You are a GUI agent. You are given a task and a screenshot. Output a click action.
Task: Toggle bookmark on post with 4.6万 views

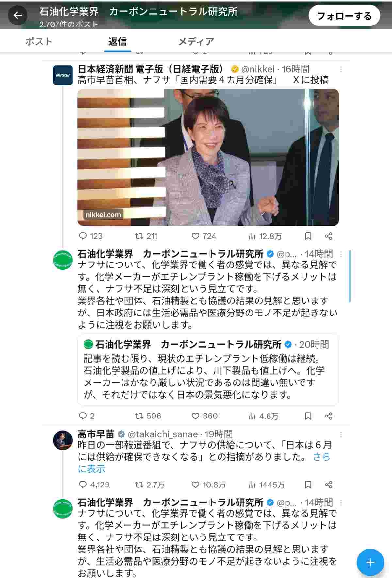click(308, 416)
